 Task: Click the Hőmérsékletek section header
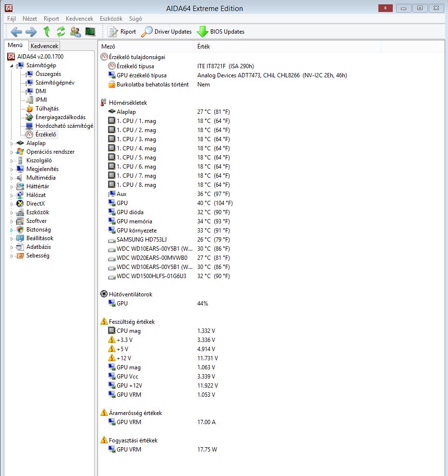click(124, 103)
